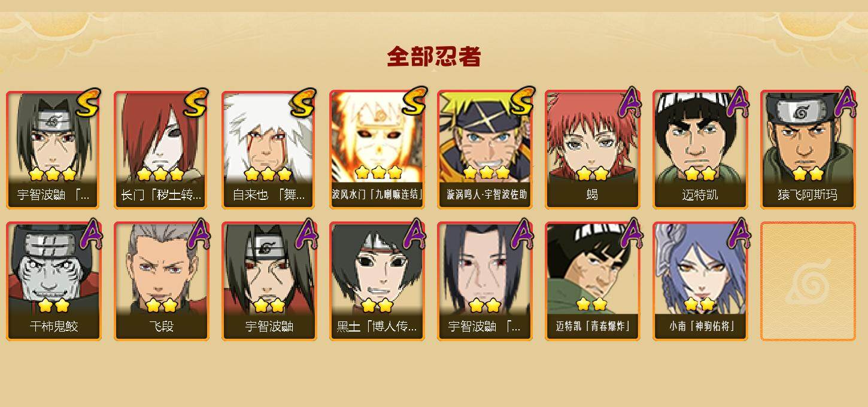Click the S rank badge on 自来也
868x407 pixels.
tap(303, 102)
